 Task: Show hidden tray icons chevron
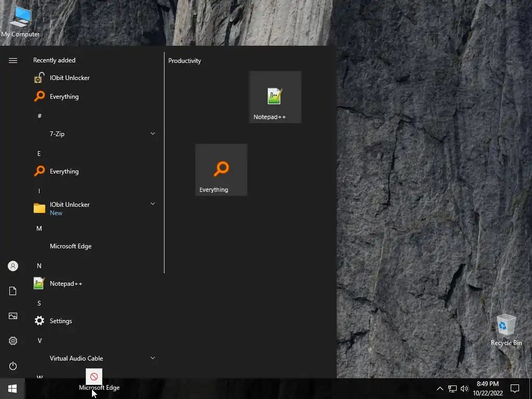440,389
